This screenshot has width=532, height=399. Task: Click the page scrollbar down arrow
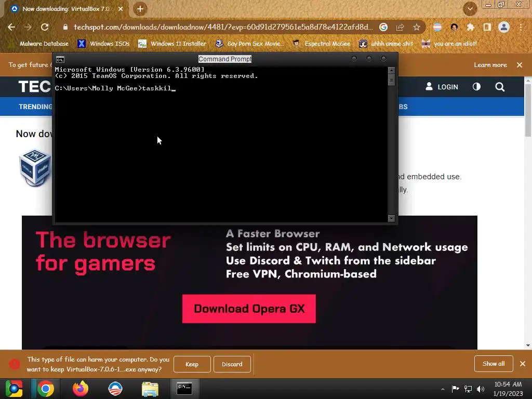528,345
